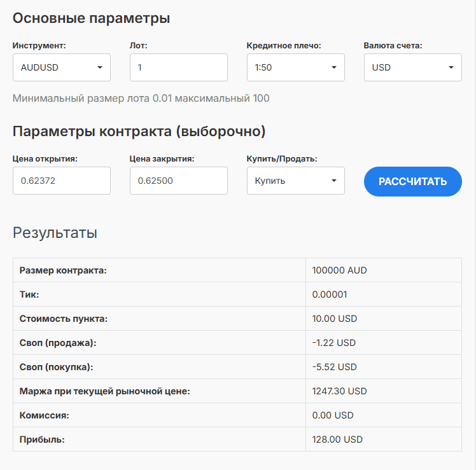Click the Параметры контракта (выборочно) heading
476x470 pixels.
139,132
